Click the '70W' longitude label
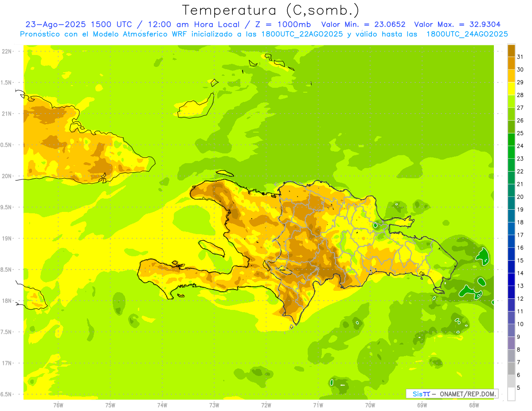The height and width of the screenshot is (411, 532). 370,405
